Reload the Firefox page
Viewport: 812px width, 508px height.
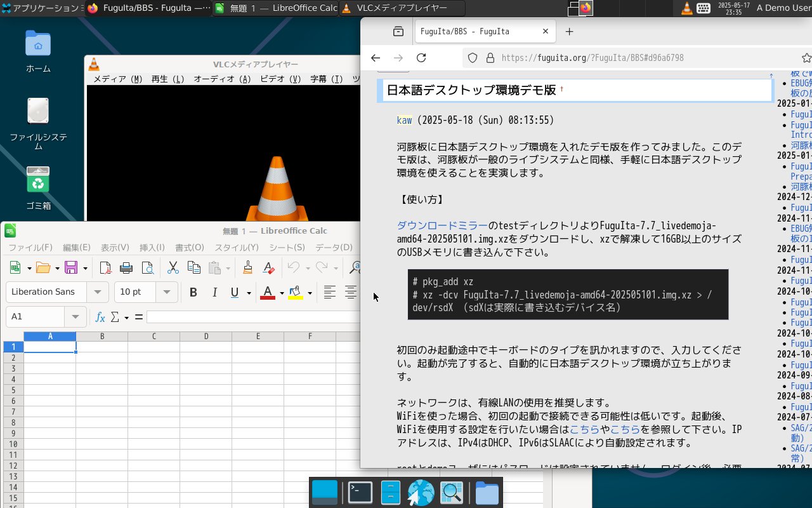[421, 58]
